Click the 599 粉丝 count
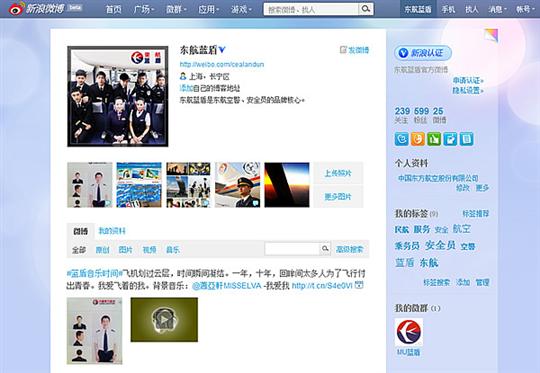Screen dimensions: 540x373 421,115
